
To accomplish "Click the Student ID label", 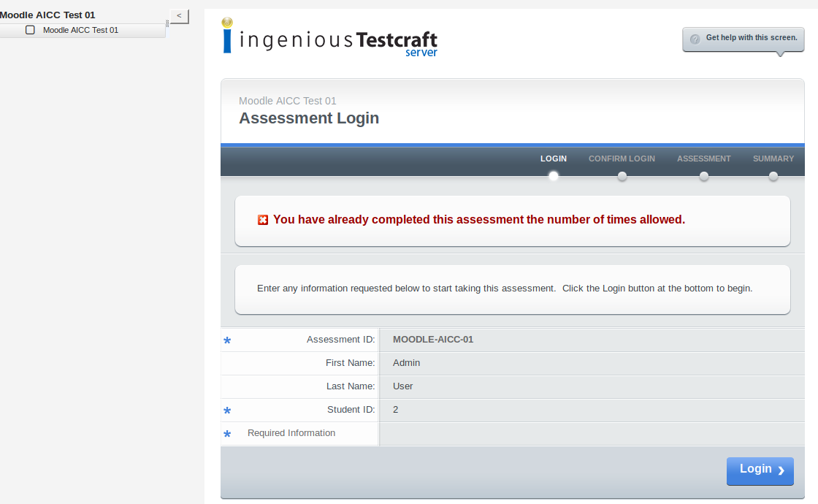I will point(351,410).
